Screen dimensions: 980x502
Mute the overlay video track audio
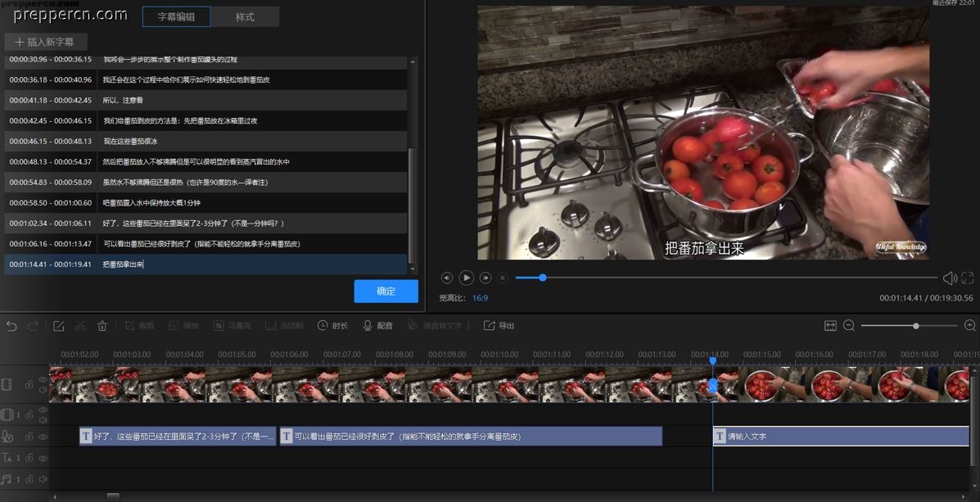43,420
